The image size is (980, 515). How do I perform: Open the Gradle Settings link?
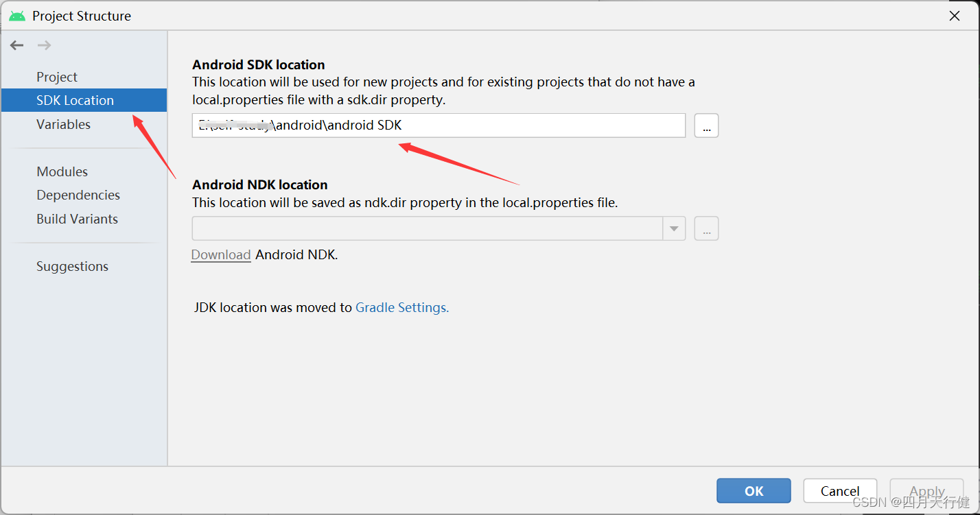(402, 308)
